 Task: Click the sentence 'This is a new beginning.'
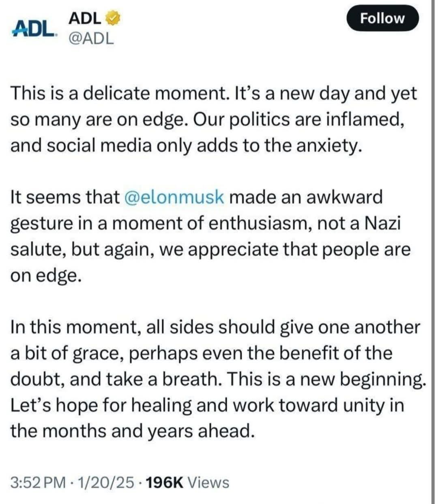click(x=327, y=379)
